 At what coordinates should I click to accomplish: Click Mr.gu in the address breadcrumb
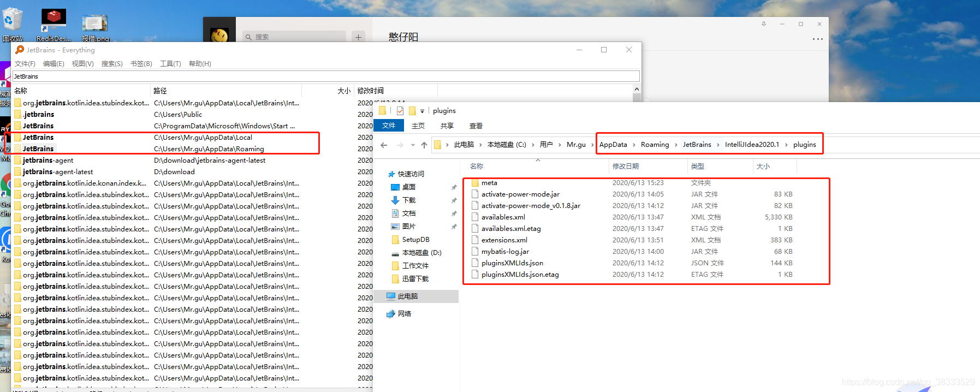pos(576,145)
